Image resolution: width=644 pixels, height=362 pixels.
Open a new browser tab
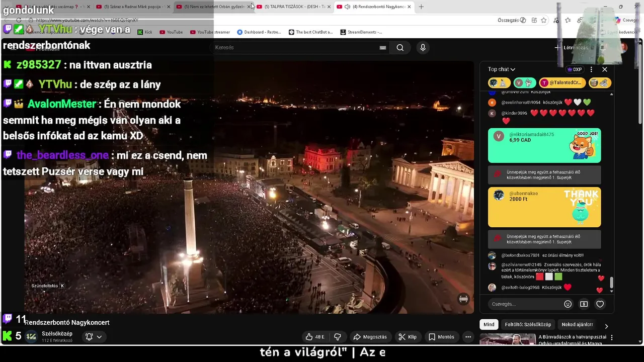[x=421, y=7]
